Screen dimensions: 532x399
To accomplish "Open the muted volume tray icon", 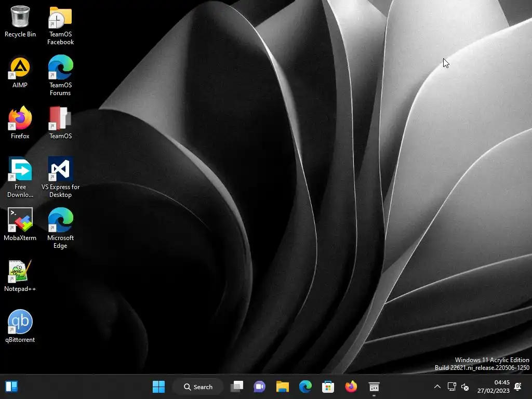I will pyautogui.click(x=465, y=387).
